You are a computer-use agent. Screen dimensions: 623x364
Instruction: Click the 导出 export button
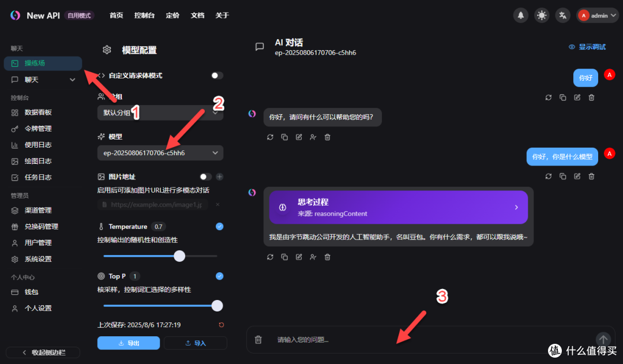(129, 343)
